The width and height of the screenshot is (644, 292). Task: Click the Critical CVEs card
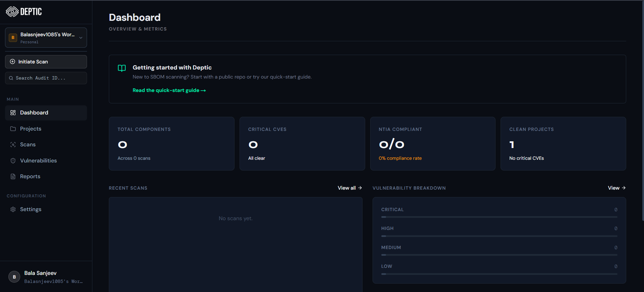pos(302,144)
